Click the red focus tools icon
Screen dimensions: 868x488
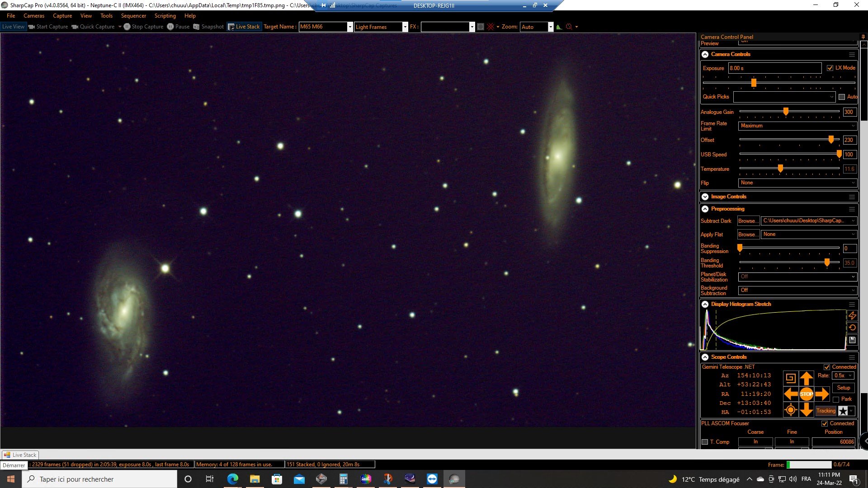pyautogui.click(x=569, y=27)
